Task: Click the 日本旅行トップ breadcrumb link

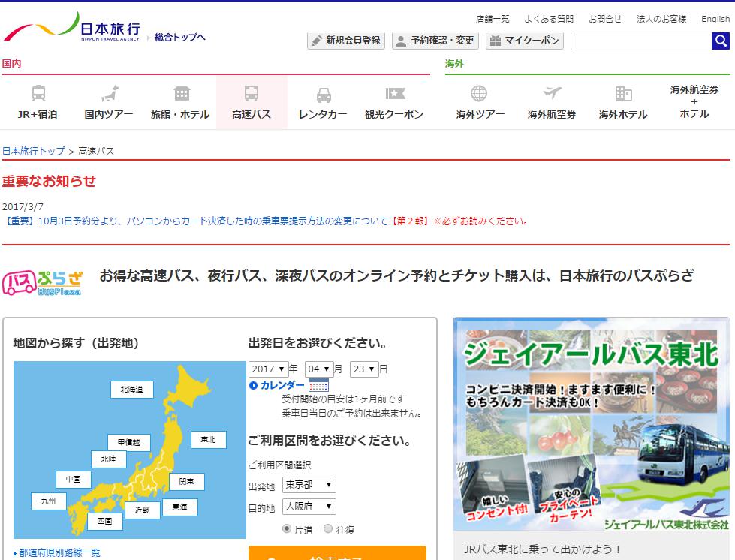Action: point(34,151)
